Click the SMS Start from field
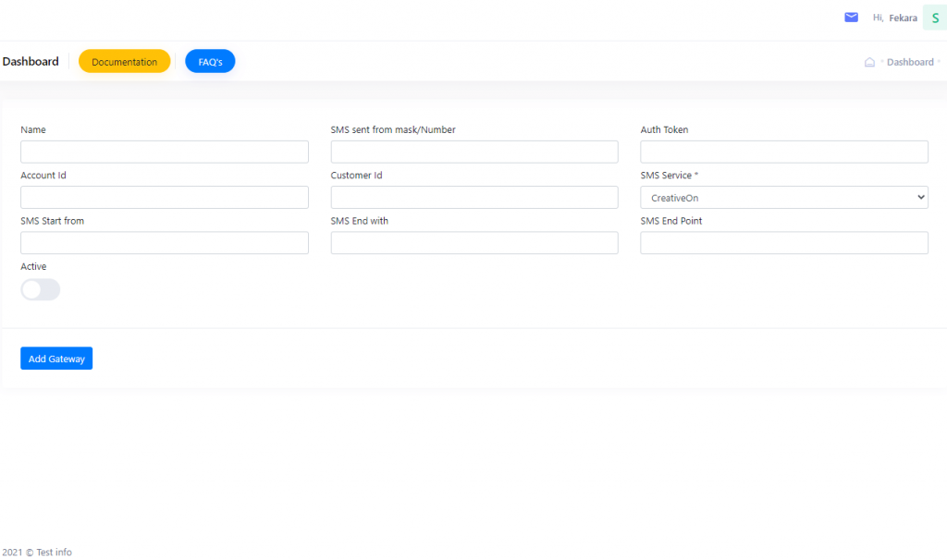Viewport: 947px width, 560px height. [165, 243]
